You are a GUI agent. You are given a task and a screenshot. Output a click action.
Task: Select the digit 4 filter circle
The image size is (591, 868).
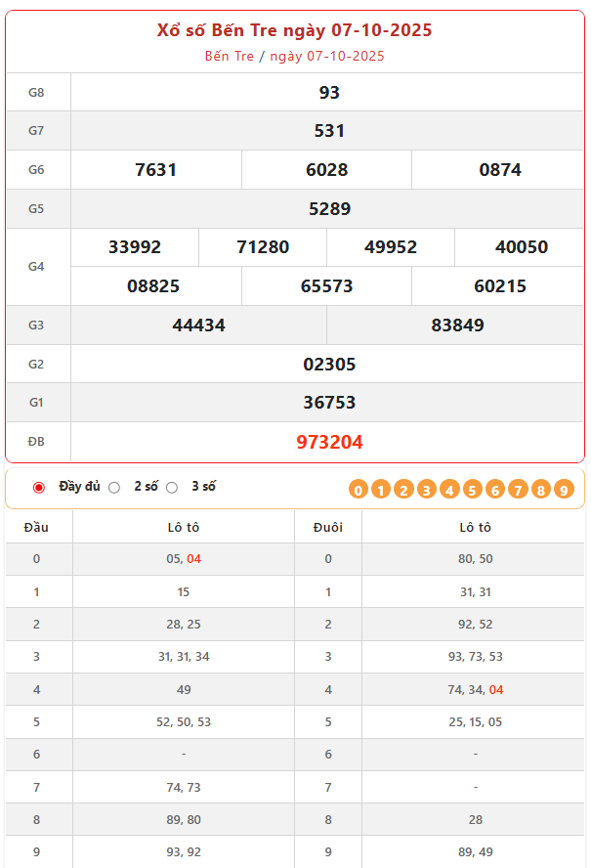[x=449, y=490]
